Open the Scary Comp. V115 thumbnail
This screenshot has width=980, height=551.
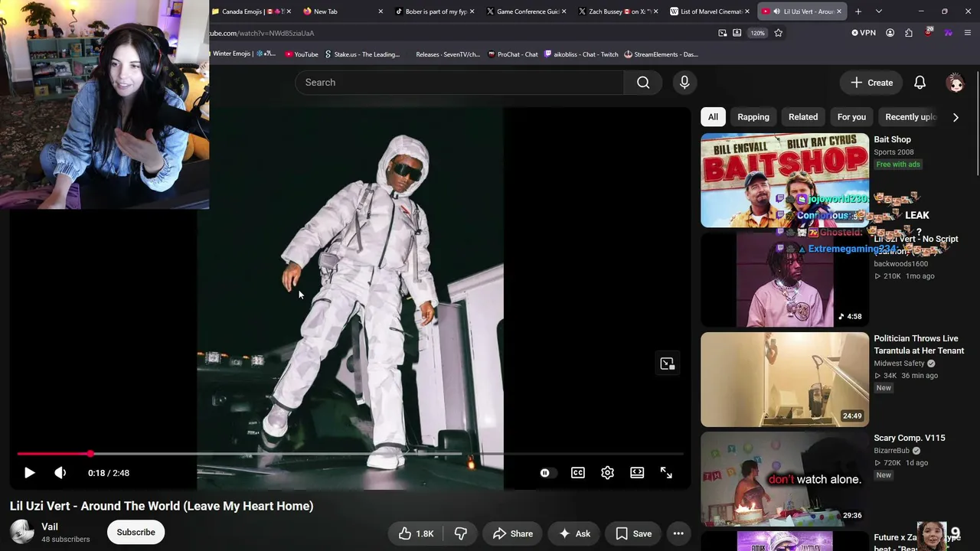tap(785, 479)
